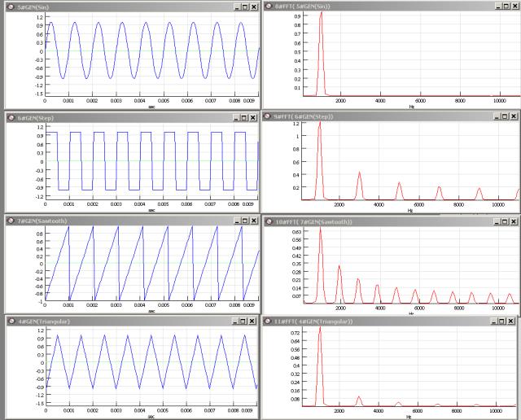Click the '9#FFT( 6#GEN(Step))' title text
This screenshot has width=521, height=420.
pos(304,116)
